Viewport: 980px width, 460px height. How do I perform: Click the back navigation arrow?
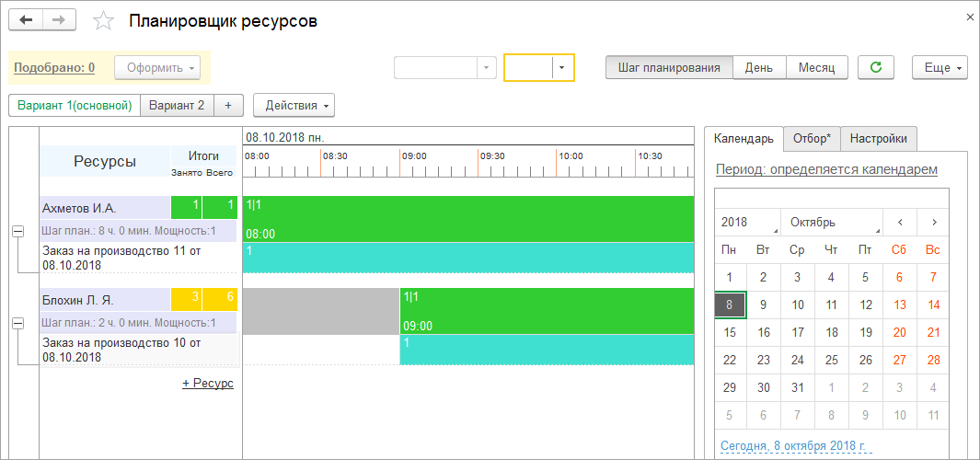26,20
